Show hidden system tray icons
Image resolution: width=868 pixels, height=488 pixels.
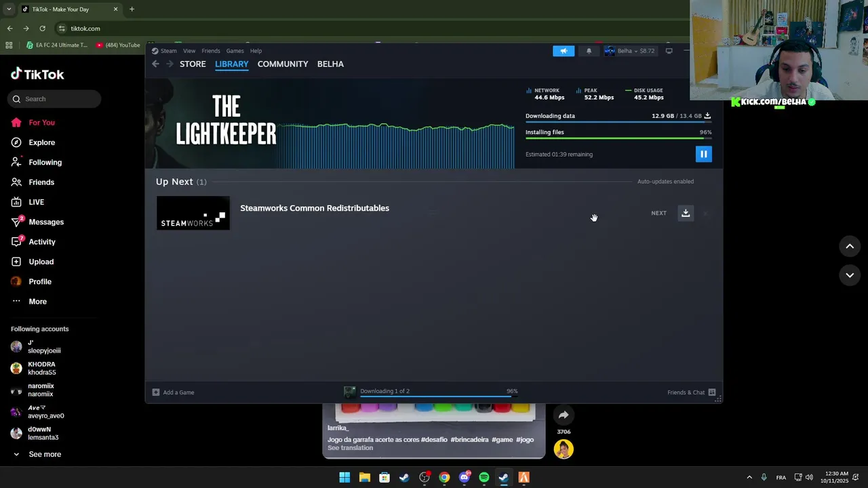click(749, 477)
